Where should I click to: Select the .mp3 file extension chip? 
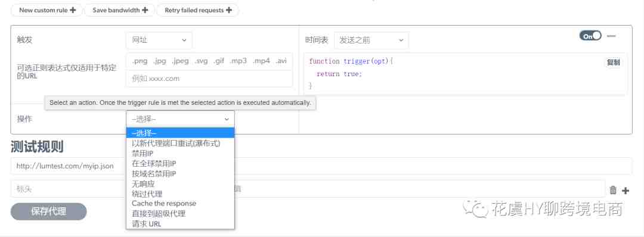238,61
